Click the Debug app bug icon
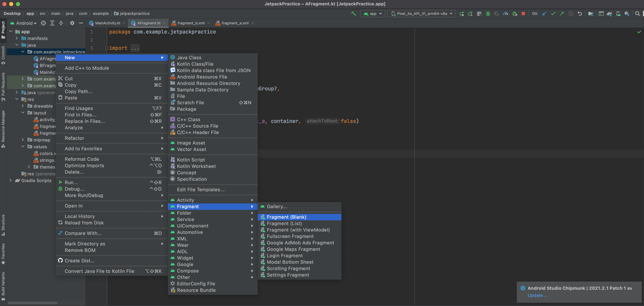Viewport: 644px width, 306px height. click(488, 14)
